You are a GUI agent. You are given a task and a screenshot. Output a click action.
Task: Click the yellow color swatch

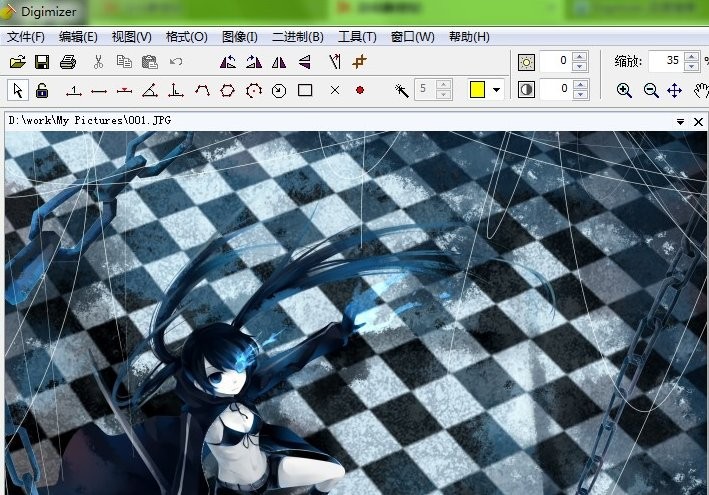tap(477, 90)
